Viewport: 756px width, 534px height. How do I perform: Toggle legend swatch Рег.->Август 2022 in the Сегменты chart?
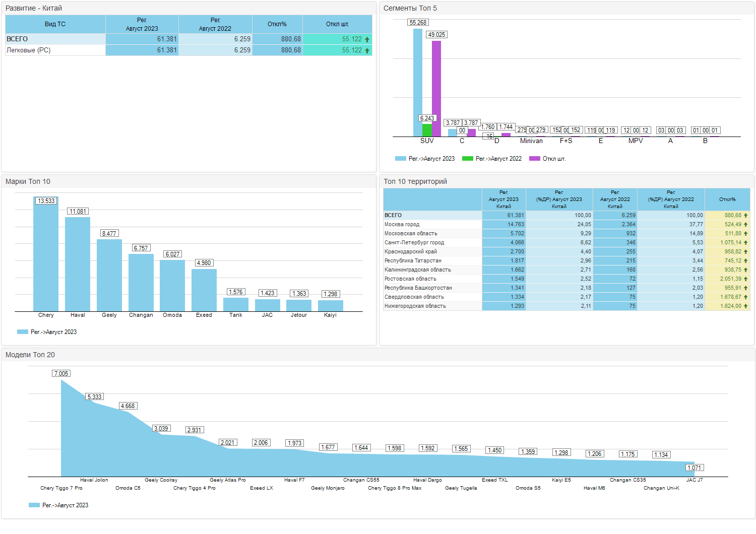pos(467,159)
